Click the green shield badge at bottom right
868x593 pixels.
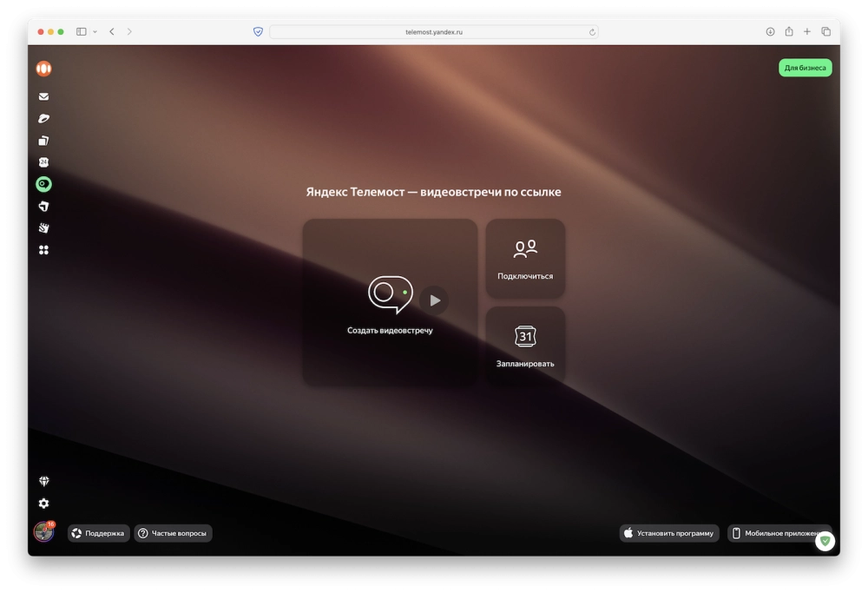(x=825, y=541)
